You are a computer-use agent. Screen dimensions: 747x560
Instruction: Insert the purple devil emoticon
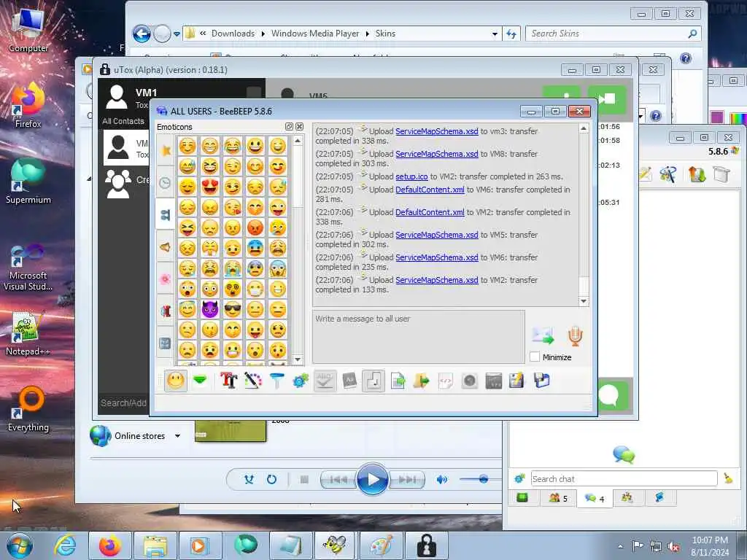click(209, 309)
